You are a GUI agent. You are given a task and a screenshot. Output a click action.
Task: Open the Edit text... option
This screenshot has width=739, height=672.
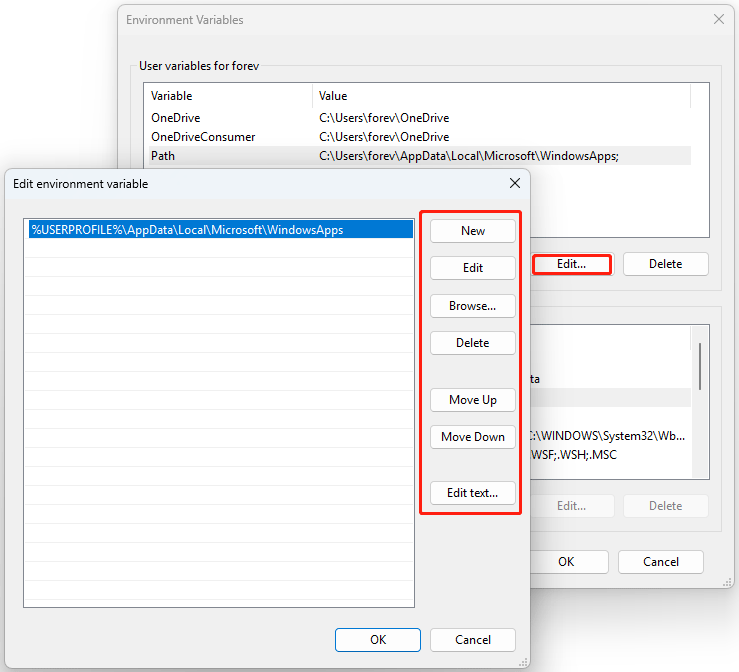473,493
